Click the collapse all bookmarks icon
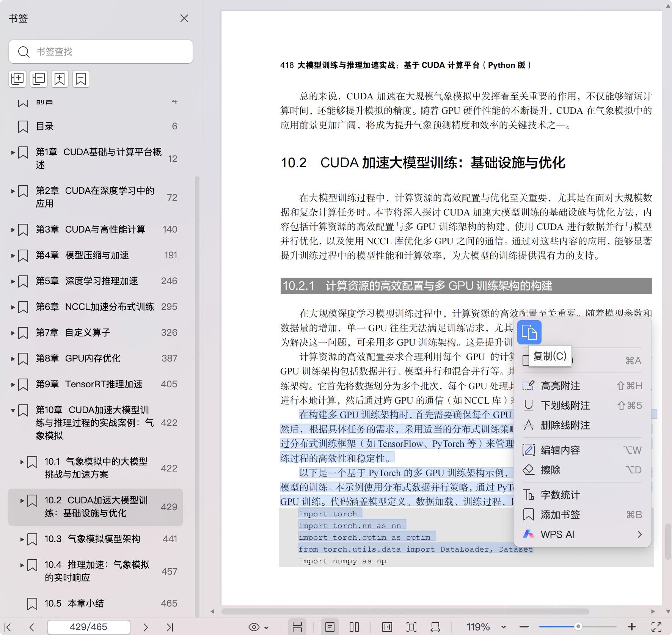The width and height of the screenshot is (672, 635). coord(39,79)
